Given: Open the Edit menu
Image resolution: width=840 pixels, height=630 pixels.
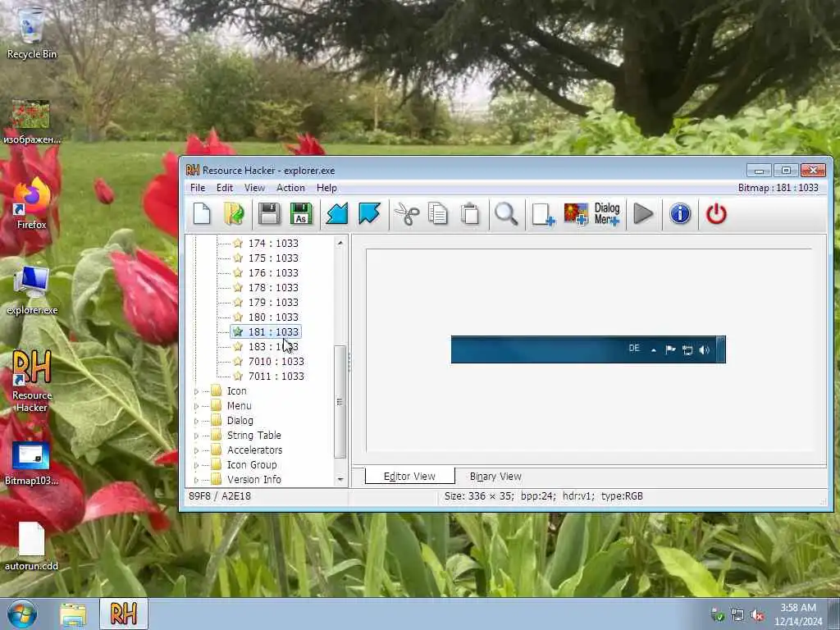Looking at the screenshot, I should click(x=225, y=188).
